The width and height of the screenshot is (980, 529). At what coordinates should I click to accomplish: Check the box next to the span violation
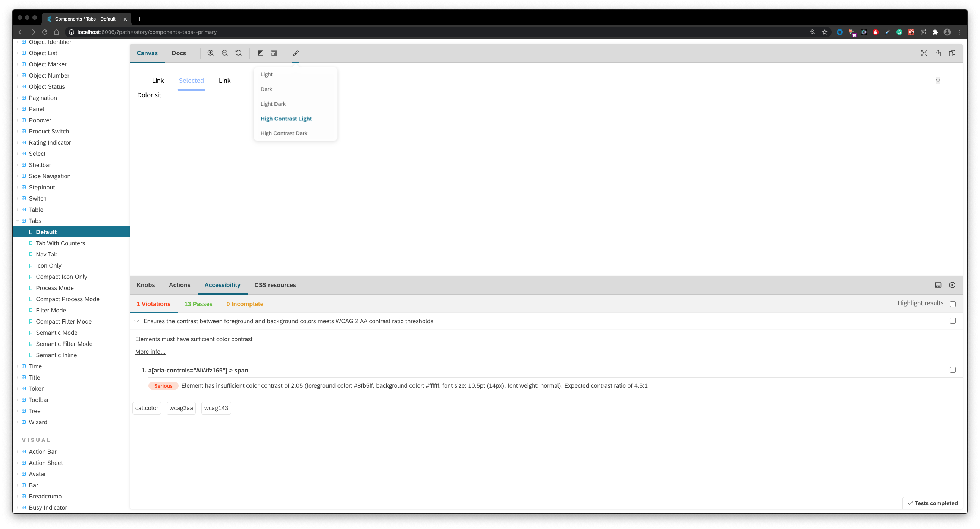(x=953, y=369)
